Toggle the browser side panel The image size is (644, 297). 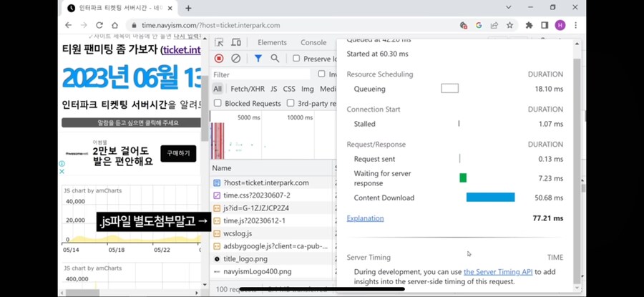[545, 25]
